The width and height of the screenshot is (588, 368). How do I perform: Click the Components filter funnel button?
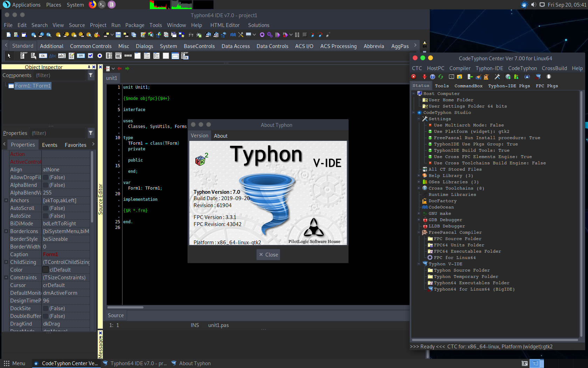(91, 75)
